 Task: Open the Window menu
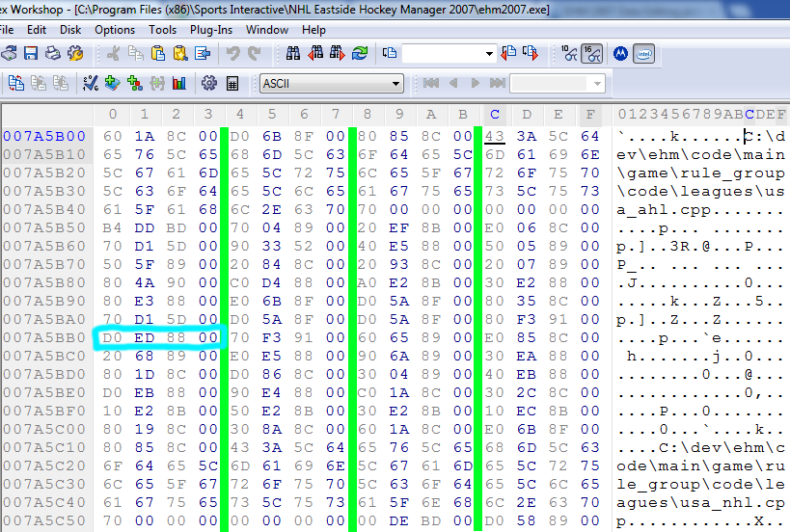267,30
